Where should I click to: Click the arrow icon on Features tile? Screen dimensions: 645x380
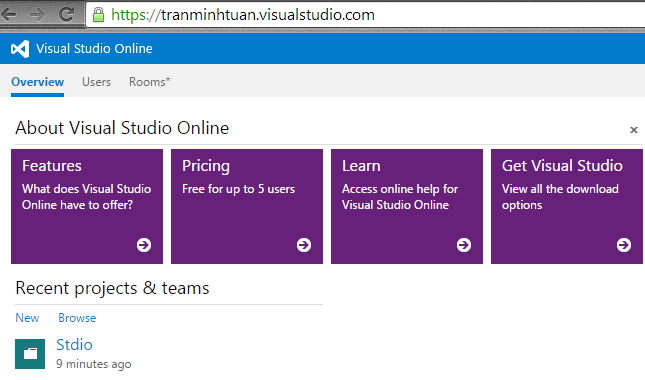[144, 245]
